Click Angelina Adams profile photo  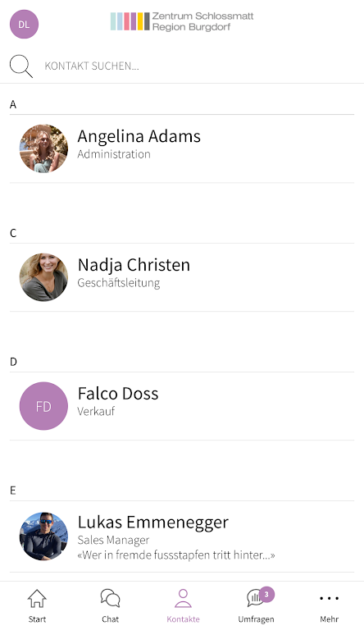(x=43, y=148)
